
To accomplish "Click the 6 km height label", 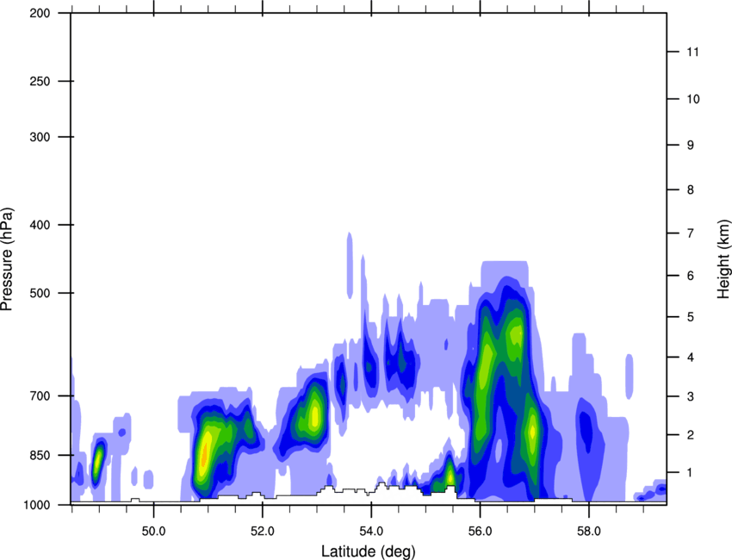I will click(691, 276).
